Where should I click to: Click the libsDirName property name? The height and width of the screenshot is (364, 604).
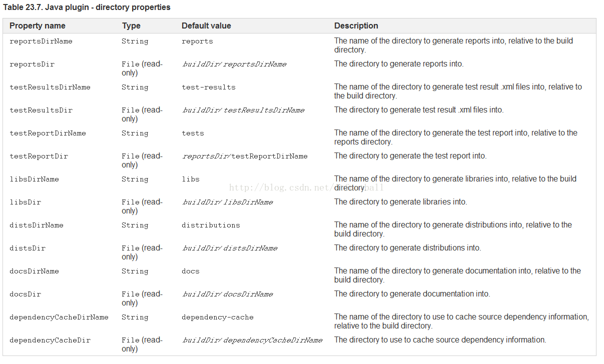click(x=34, y=179)
